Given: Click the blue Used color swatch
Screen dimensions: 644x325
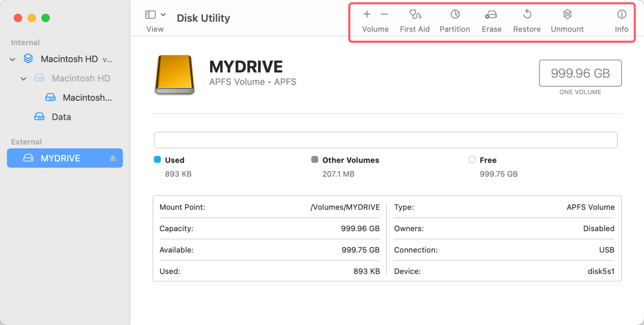Looking at the screenshot, I should click(157, 160).
